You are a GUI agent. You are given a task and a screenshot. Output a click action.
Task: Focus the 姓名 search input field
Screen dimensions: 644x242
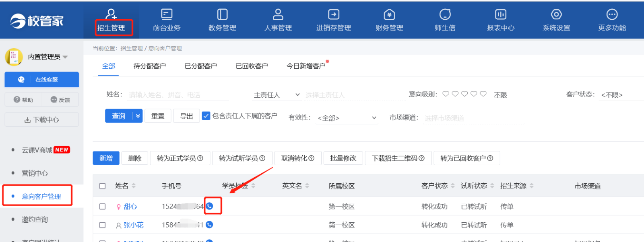pos(178,95)
